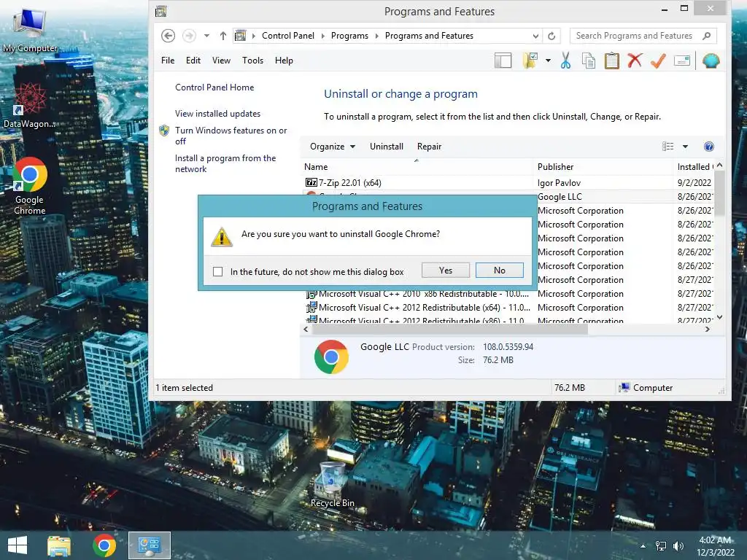The image size is (747, 560).
Task: Open the recent locations dropdown arrow
Action: pyautogui.click(x=206, y=36)
